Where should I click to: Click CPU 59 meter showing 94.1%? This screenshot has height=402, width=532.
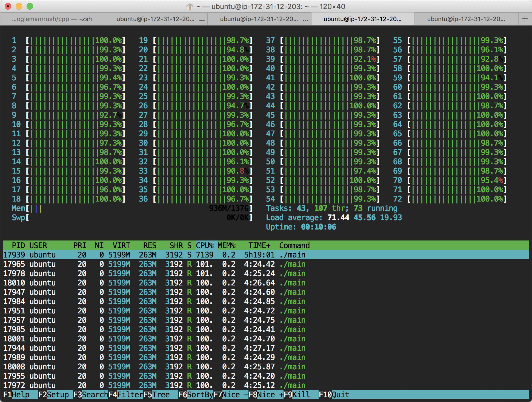450,78
